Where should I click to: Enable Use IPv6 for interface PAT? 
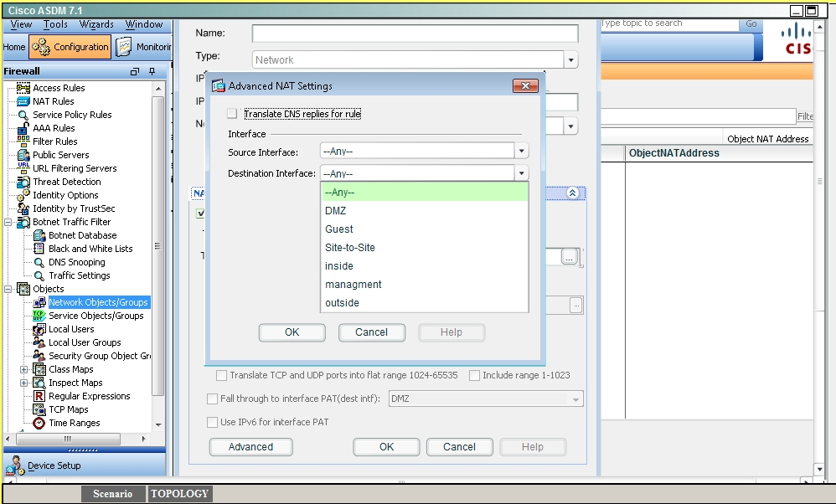(x=212, y=422)
